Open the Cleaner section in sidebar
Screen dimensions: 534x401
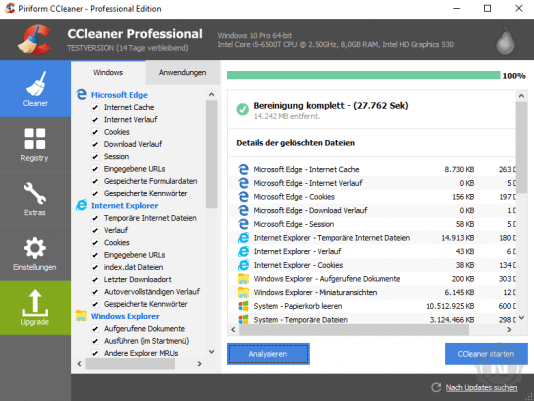35,89
